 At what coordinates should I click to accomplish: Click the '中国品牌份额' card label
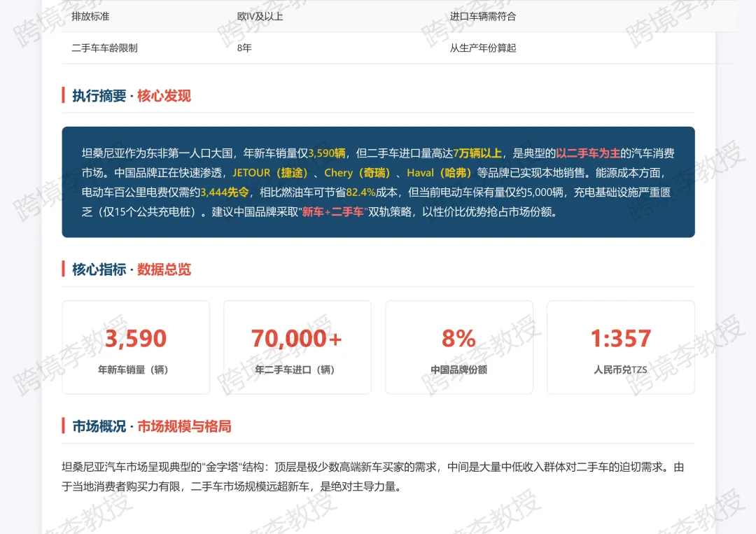[x=459, y=370]
